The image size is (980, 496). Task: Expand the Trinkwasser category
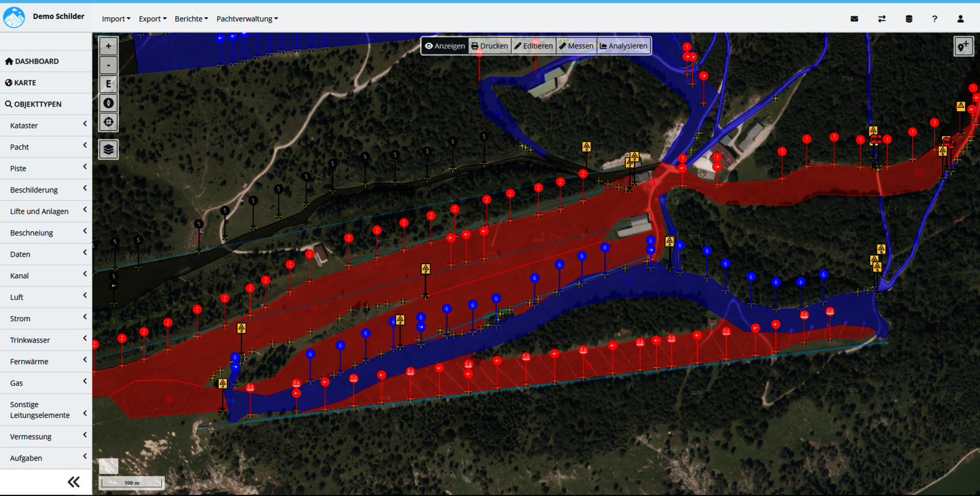coord(46,340)
